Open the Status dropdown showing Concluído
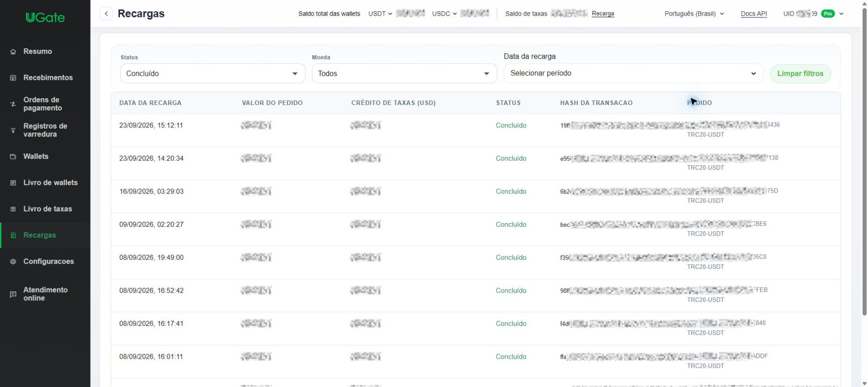Image resolution: width=868 pixels, height=387 pixels. coord(212,73)
